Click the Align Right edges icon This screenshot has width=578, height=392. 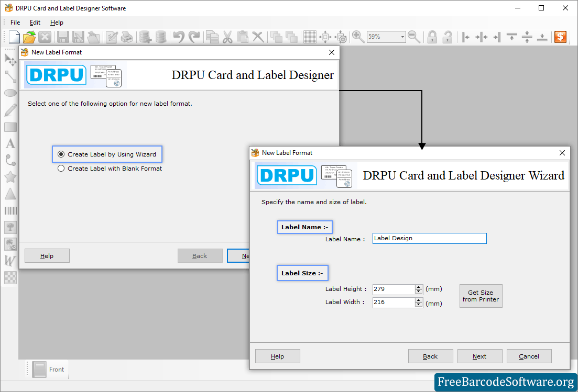[497, 37]
